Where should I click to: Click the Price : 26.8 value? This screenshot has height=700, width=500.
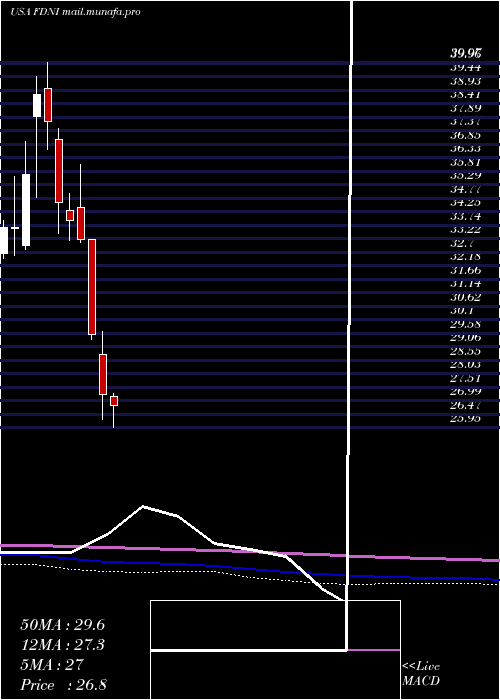click(63, 684)
